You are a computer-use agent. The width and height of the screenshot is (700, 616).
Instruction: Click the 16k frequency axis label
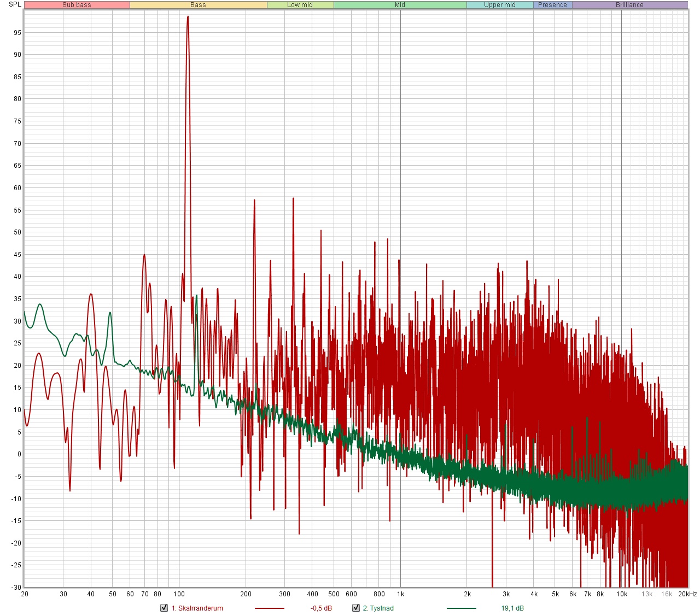click(x=667, y=594)
